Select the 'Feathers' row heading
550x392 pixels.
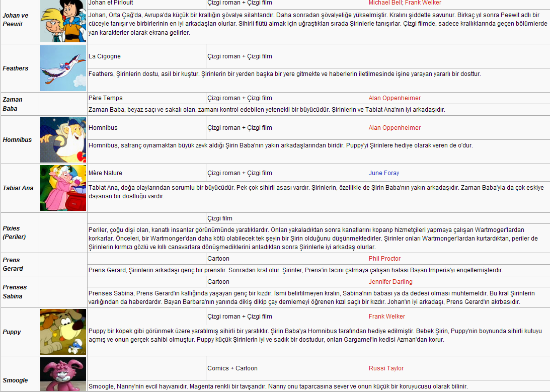pyautogui.click(x=16, y=68)
